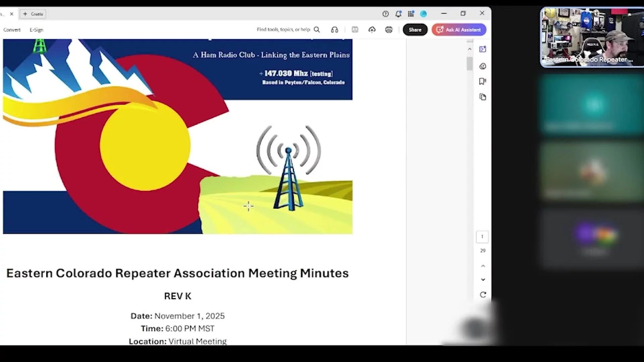Screen dimensions: 644x362
Task: Click the Share button
Action: coord(415,30)
